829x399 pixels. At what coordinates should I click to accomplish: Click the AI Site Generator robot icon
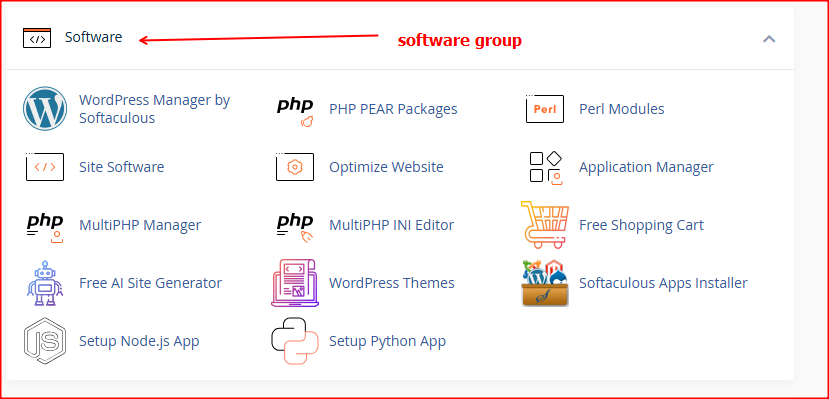click(x=45, y=283)
